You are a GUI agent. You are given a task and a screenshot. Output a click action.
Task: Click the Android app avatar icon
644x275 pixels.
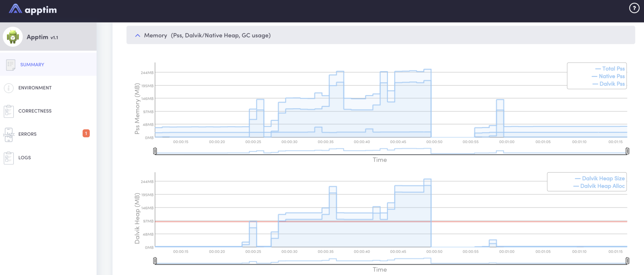coord(13,37)
